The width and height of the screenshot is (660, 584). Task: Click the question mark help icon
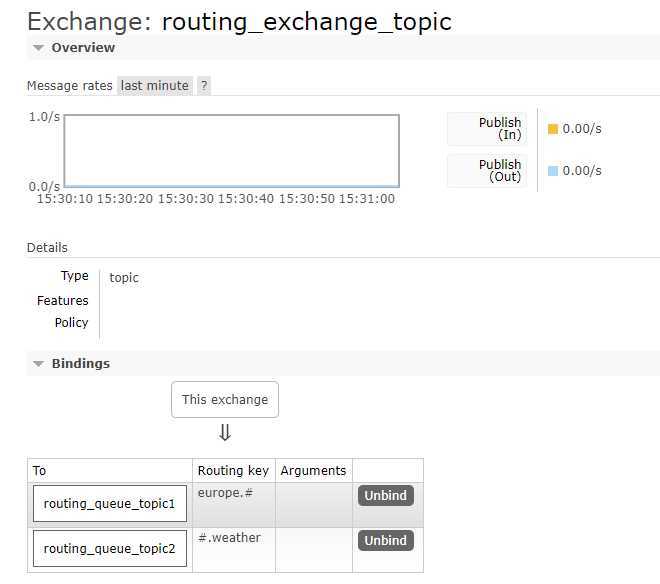[204, 85]
